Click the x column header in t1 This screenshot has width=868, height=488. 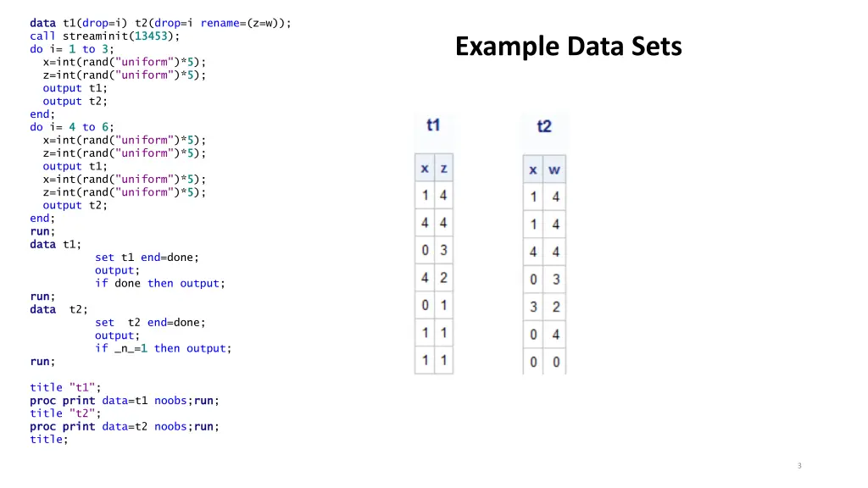coord(425,169)
